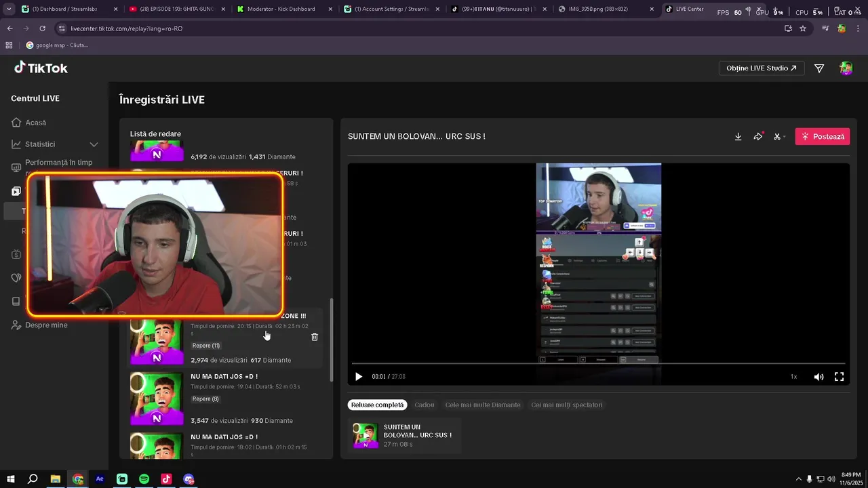Click Obține LIVE Studio button

coord(762,68)
